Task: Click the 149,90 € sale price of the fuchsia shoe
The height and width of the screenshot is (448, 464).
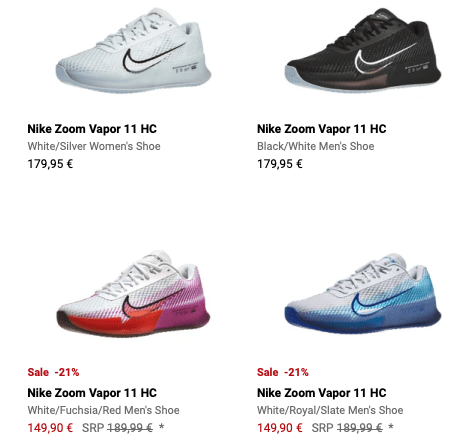Action: click(x=50, y=428)
